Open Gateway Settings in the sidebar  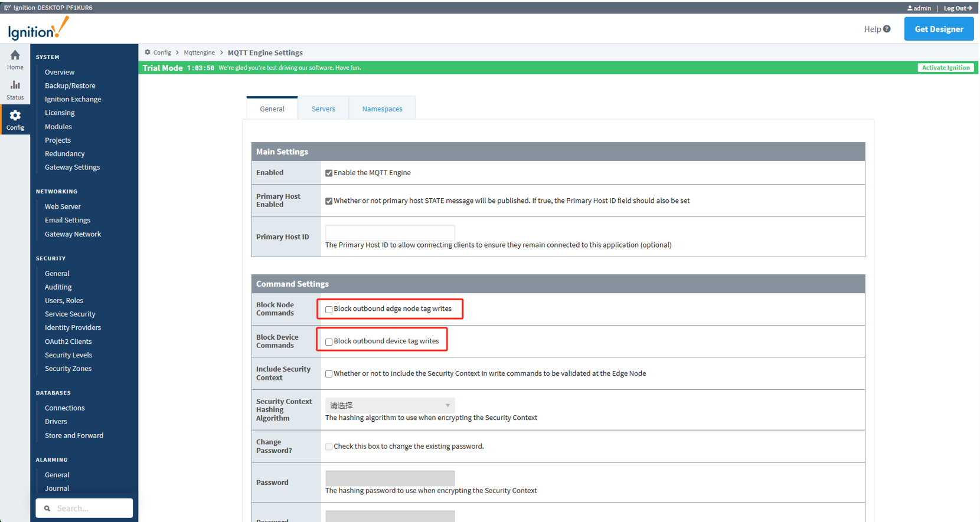(x=72, y=168)
